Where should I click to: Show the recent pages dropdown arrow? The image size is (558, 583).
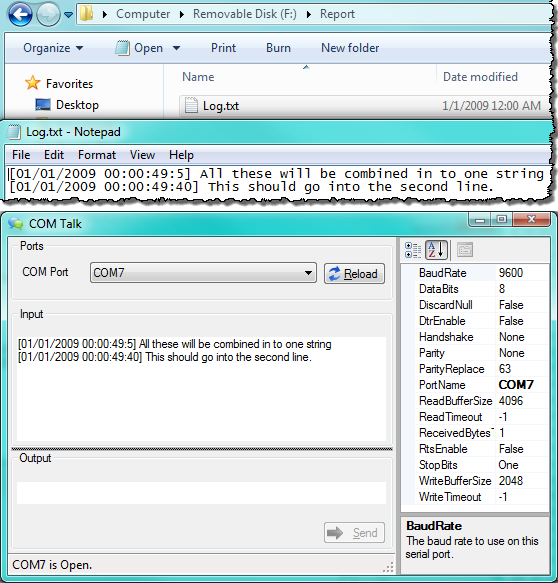coord(68,15)
